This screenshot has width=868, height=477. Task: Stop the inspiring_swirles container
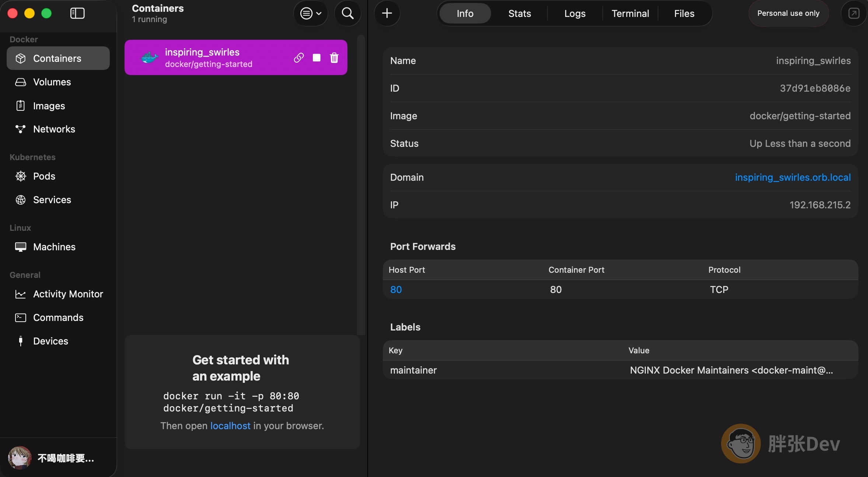pos(316,58)
